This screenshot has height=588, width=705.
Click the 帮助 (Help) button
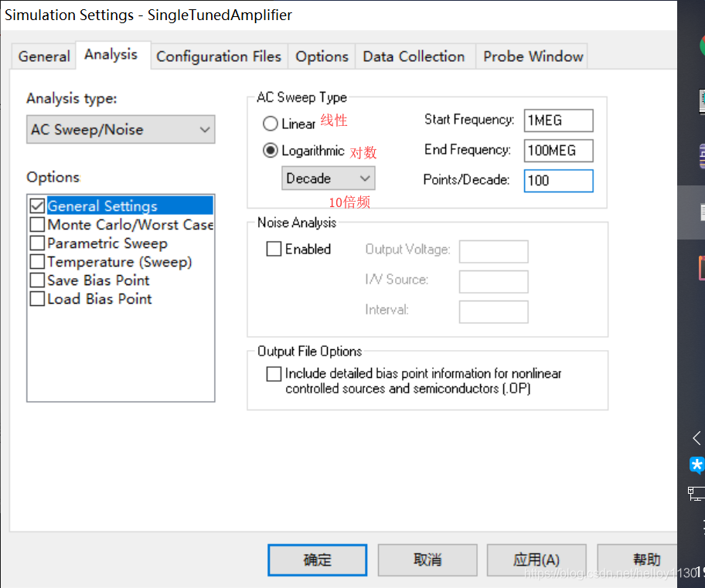[638, 559]
